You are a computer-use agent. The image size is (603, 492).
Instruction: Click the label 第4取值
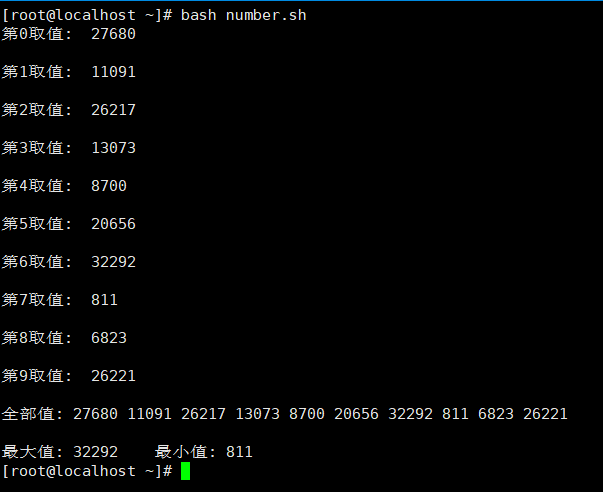tap(37, 186)
